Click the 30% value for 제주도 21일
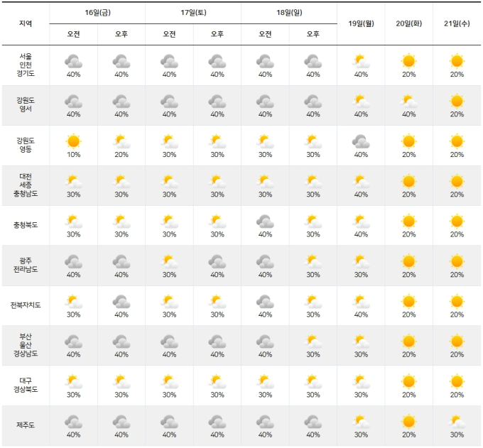The width and height of the screenshot is (483, 448). click(457, 435)
